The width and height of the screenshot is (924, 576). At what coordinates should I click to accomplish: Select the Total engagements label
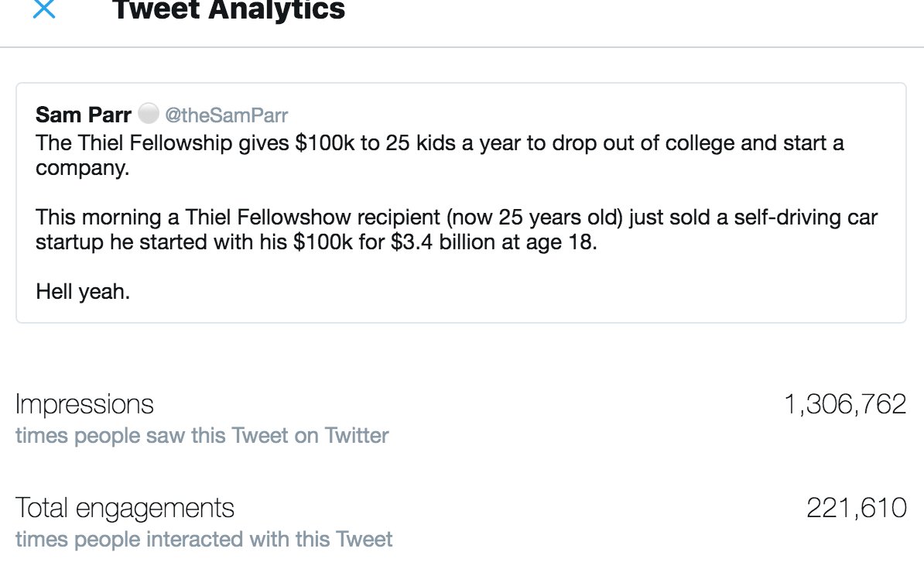point(125,508)
